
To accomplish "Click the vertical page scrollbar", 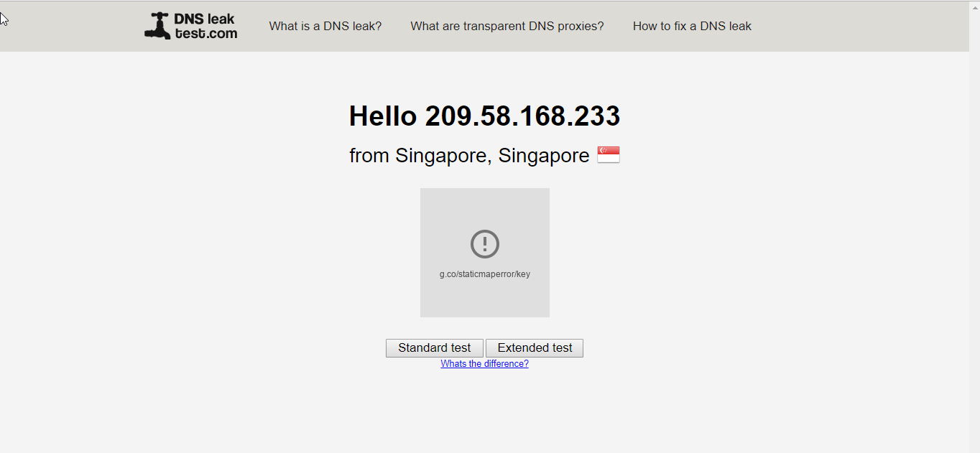I will pyautogui.click(x=974, y=227).
